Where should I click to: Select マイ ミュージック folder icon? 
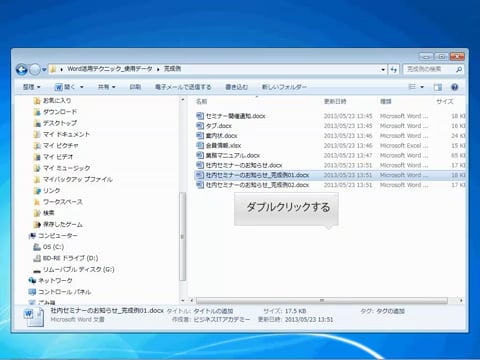pos(37,168)
